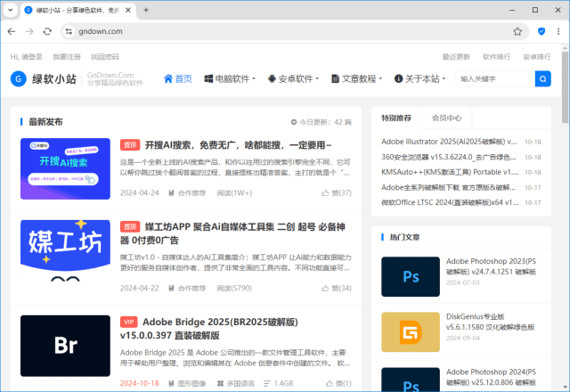Click the 绿软小站 site logo
This screenshot has height=392, width=570.
[x=43, y=78]
